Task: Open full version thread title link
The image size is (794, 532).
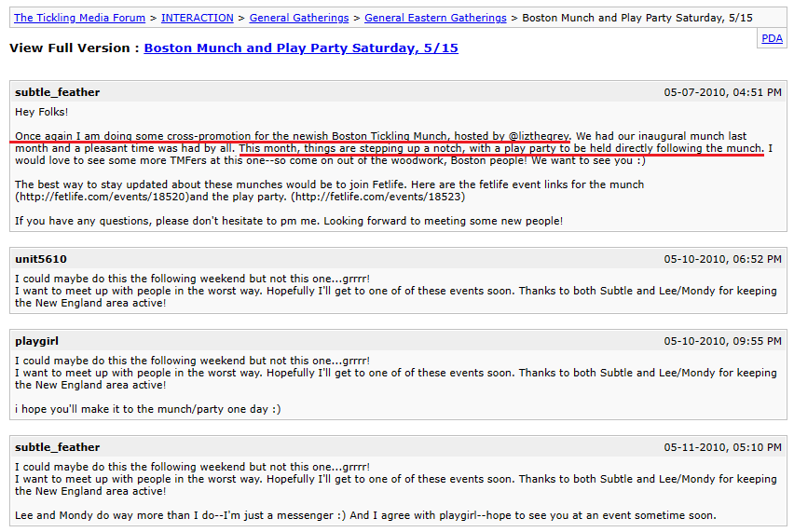Action: point(301,48)
